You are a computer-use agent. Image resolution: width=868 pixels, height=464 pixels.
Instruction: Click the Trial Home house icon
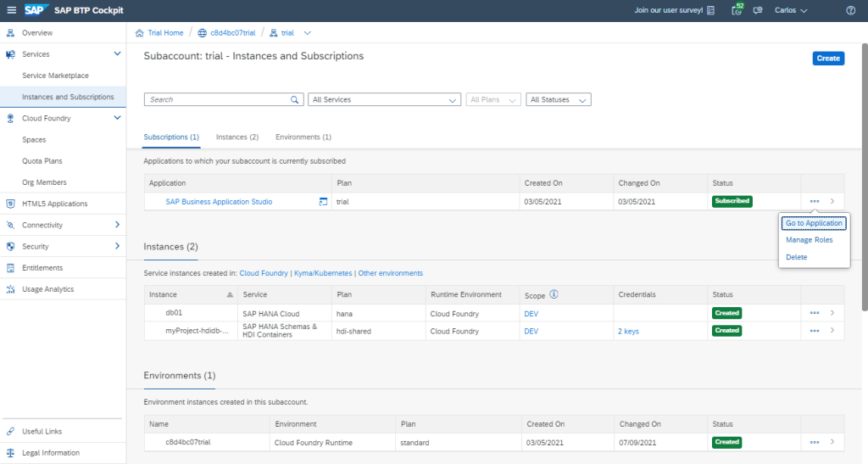click(x=140, y=33)
